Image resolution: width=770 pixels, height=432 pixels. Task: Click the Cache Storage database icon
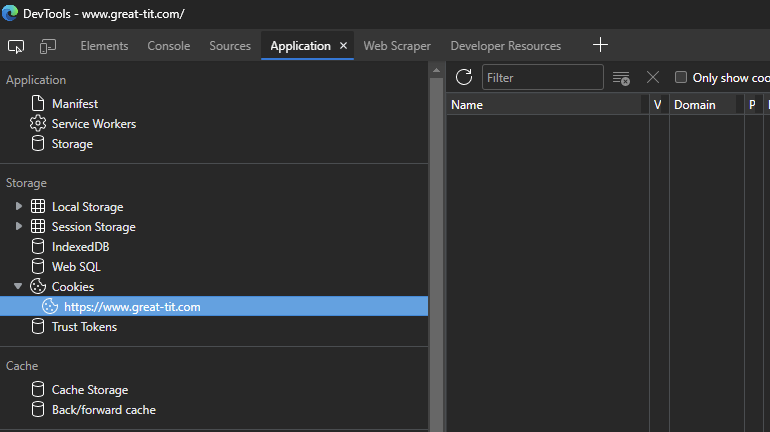coord(38,389)
